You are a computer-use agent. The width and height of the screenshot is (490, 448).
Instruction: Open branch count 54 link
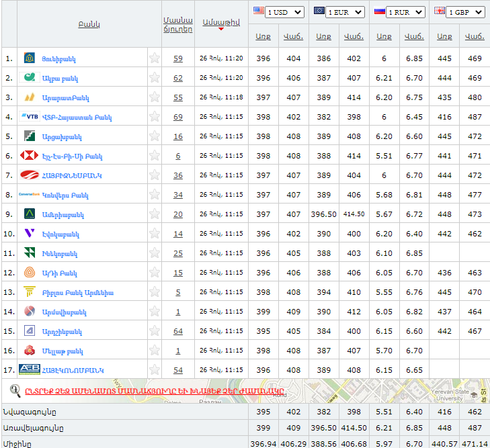(178, 370)
